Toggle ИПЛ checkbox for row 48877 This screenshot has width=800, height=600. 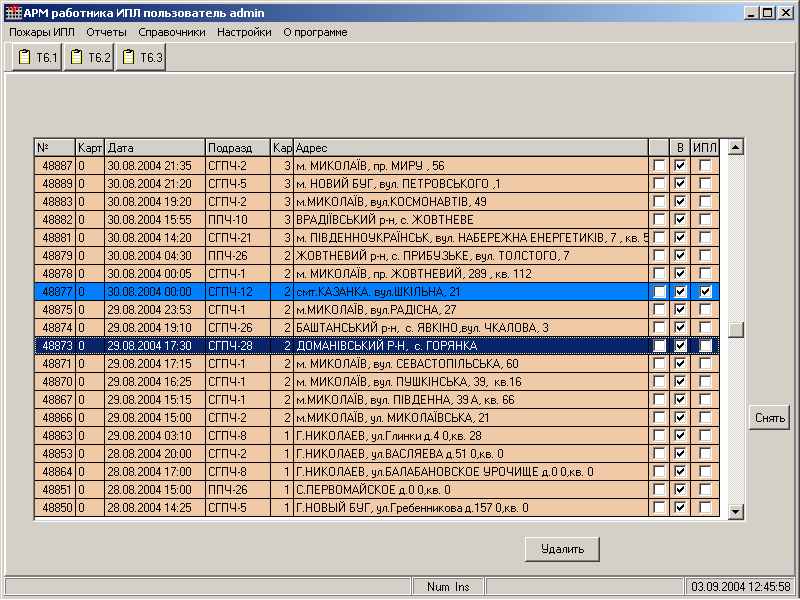(x=705, y=292)
